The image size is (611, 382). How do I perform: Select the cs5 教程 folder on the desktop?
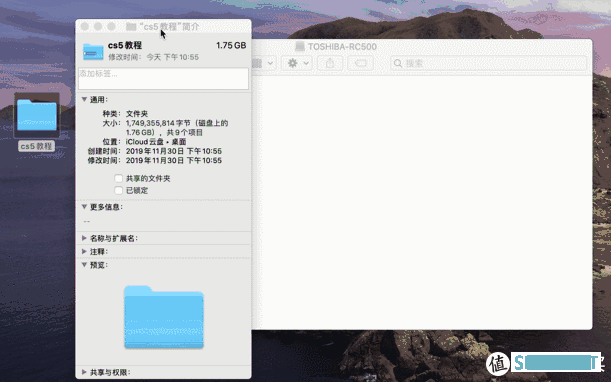coord(37,115)
